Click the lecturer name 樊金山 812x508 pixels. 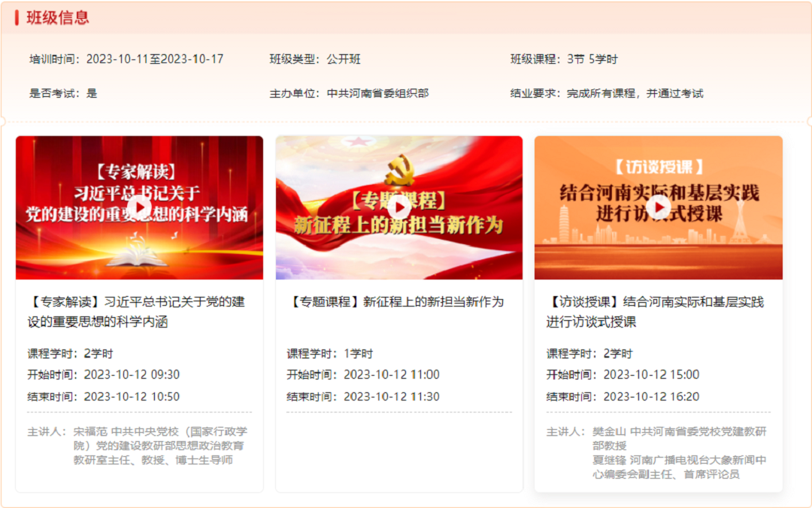[607, 429]
